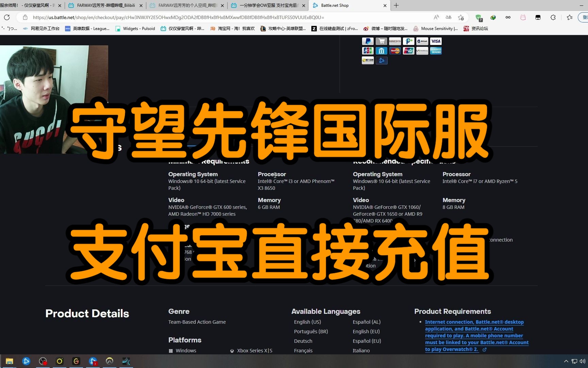The image size is (588, 368).
Task: Click the NET CASH payment icon
Action: click(367, 60)
